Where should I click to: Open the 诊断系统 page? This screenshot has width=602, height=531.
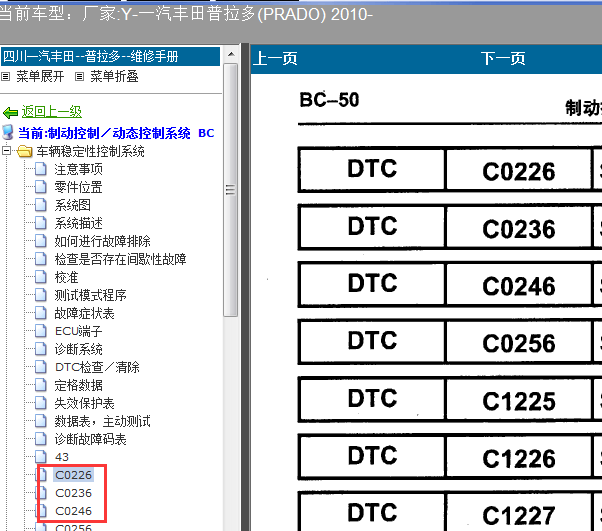point(78,349)
